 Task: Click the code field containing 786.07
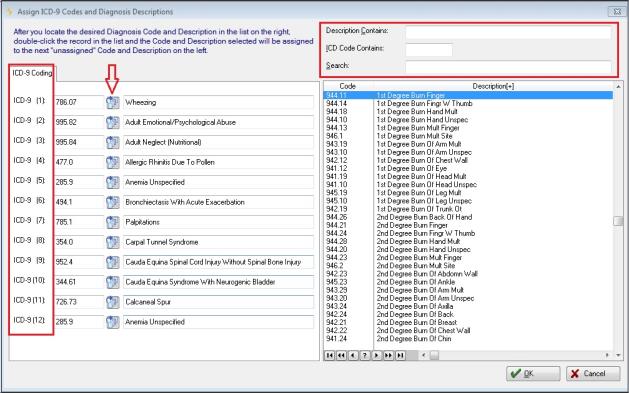click(79, 102)
